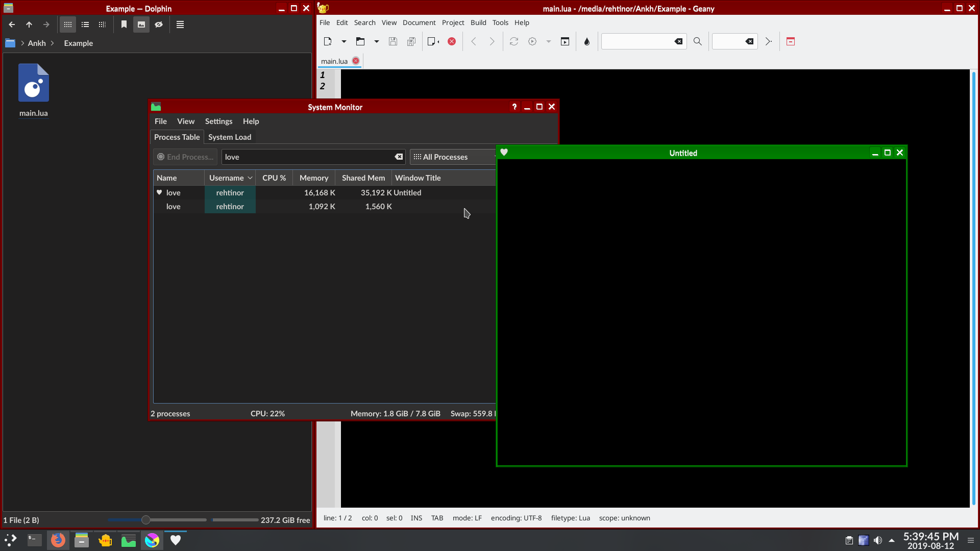Click the back navigation arrow in Dolphin

click(x=12, y=24)
